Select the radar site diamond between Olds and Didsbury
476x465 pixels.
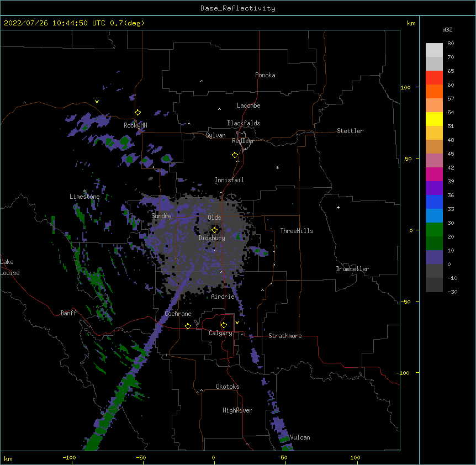215,230
